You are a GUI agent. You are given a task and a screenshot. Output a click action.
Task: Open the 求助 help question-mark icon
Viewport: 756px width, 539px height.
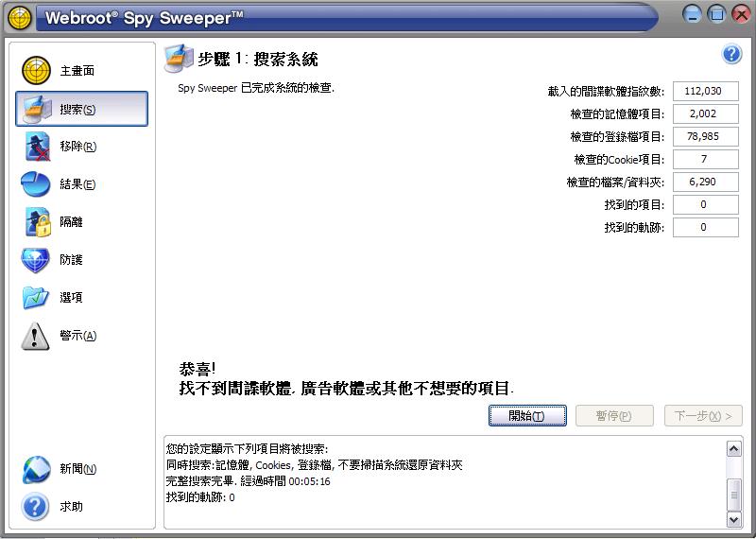(x=36, y=507)
